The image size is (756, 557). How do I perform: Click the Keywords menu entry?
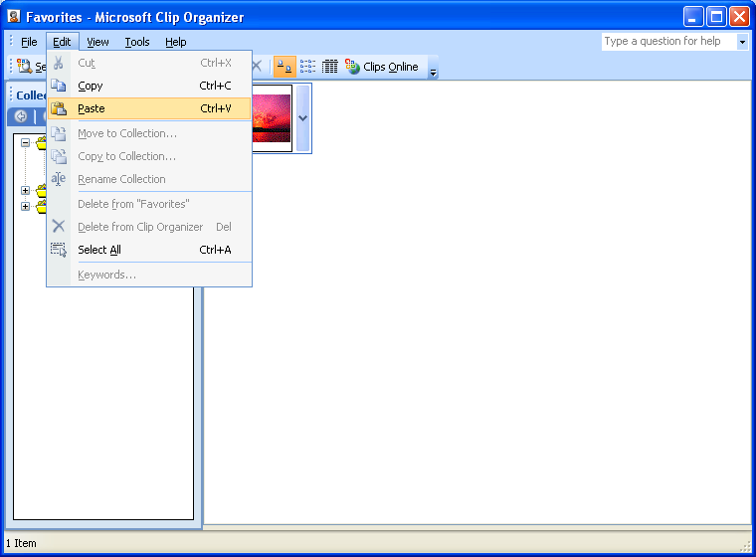point(149,275)
